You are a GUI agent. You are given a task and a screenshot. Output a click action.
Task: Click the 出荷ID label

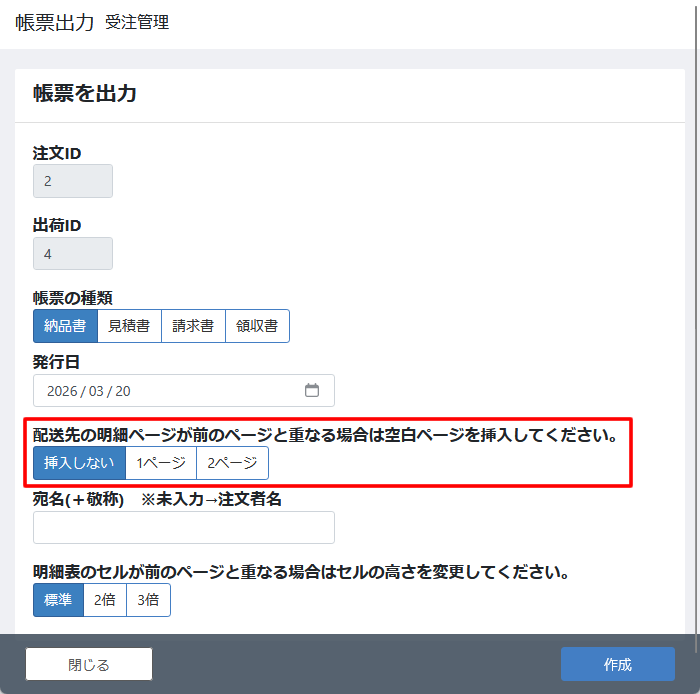(57, 225)
